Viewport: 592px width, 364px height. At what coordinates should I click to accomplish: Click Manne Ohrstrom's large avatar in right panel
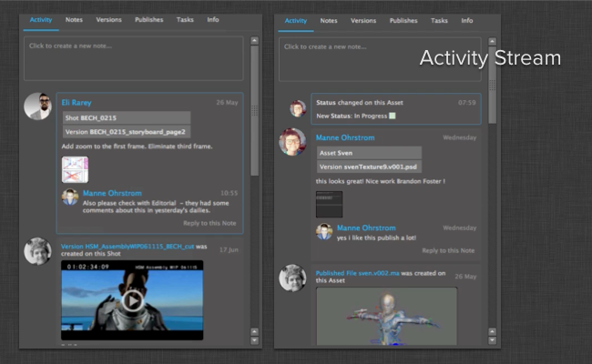coord(292,142)
